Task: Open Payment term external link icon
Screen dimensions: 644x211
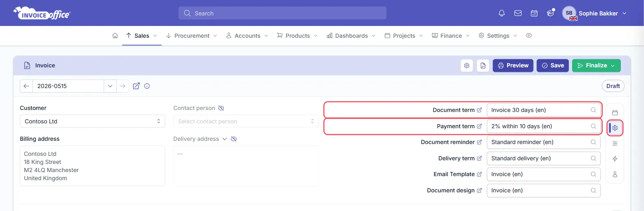Action: click(479, 126)
